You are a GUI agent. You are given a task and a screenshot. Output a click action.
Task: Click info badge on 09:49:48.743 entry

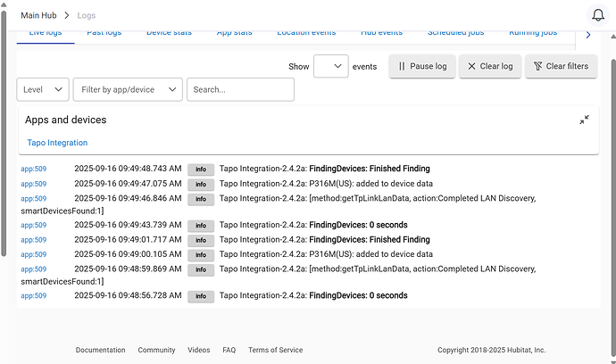pyautogui.click(x=201, y=170)
